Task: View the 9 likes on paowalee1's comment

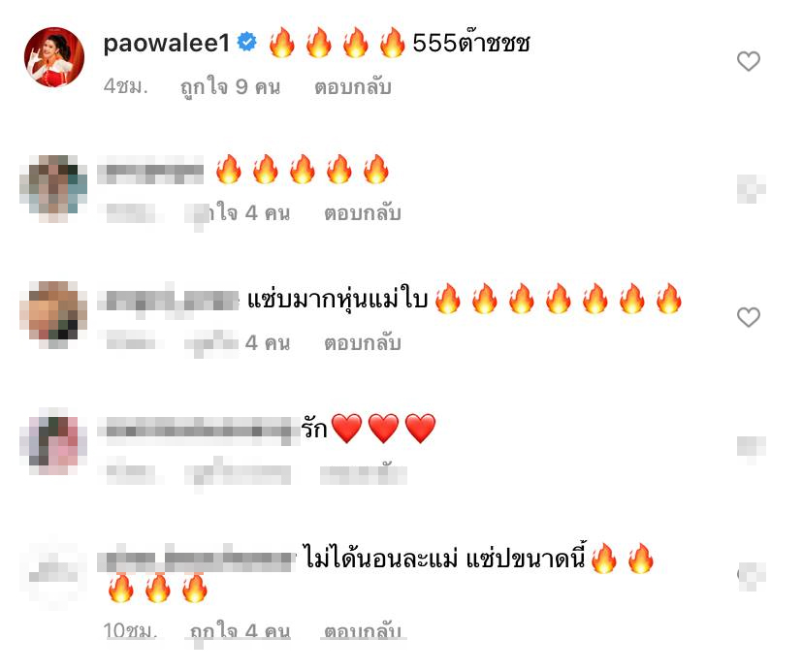Action: coord(231,87)
